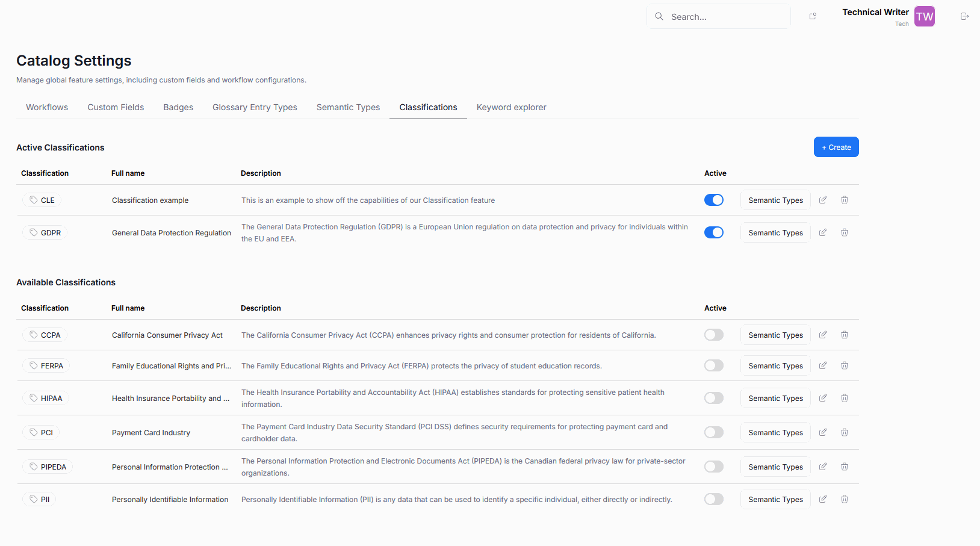Turn on the PIPEDA active toggle
Screen dimensions: 980x546
tap(714, 467)
